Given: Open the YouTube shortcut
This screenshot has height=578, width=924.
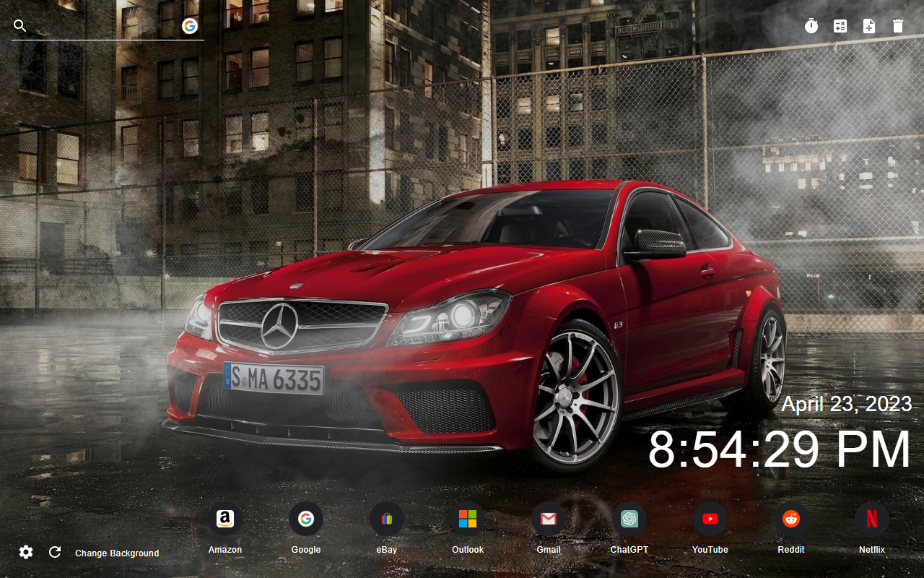Looking at the screenshot, I should [x=710, y=519].
